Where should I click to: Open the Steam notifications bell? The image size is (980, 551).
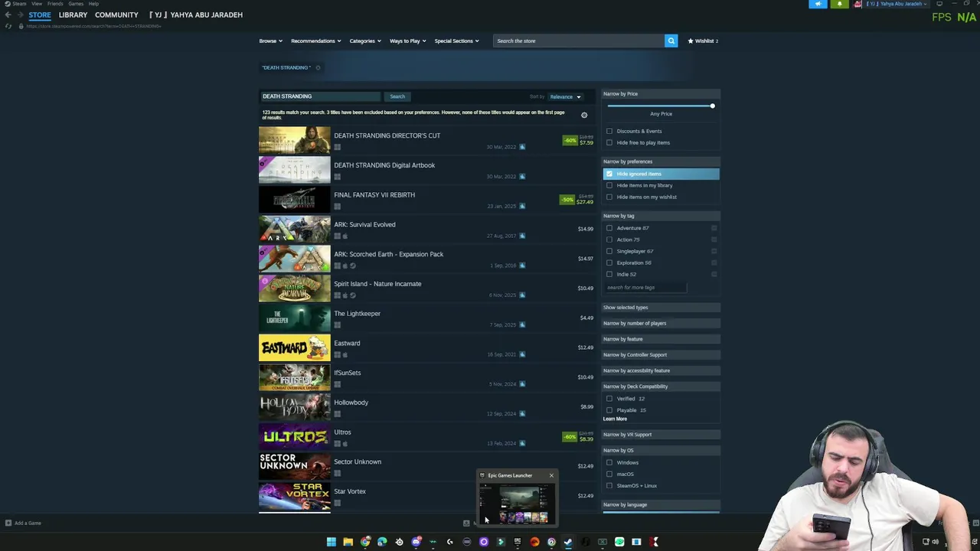pos(839,4)
